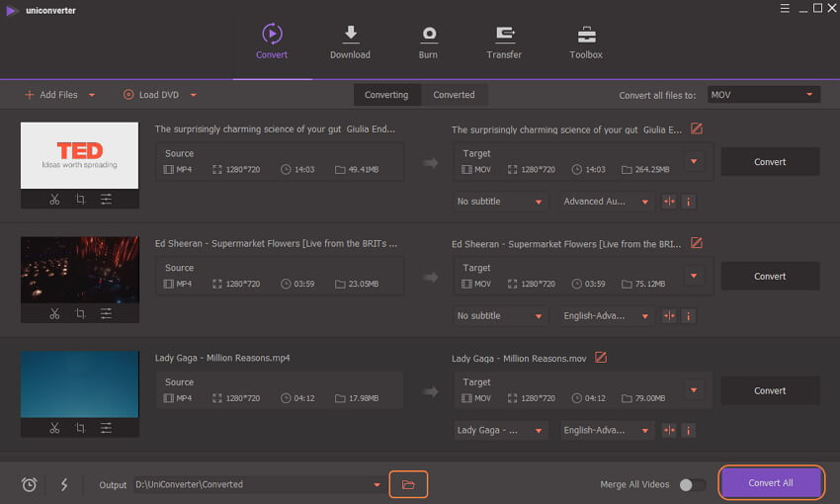
Task: Crop the TED video
Action: [x=80, y=200]
